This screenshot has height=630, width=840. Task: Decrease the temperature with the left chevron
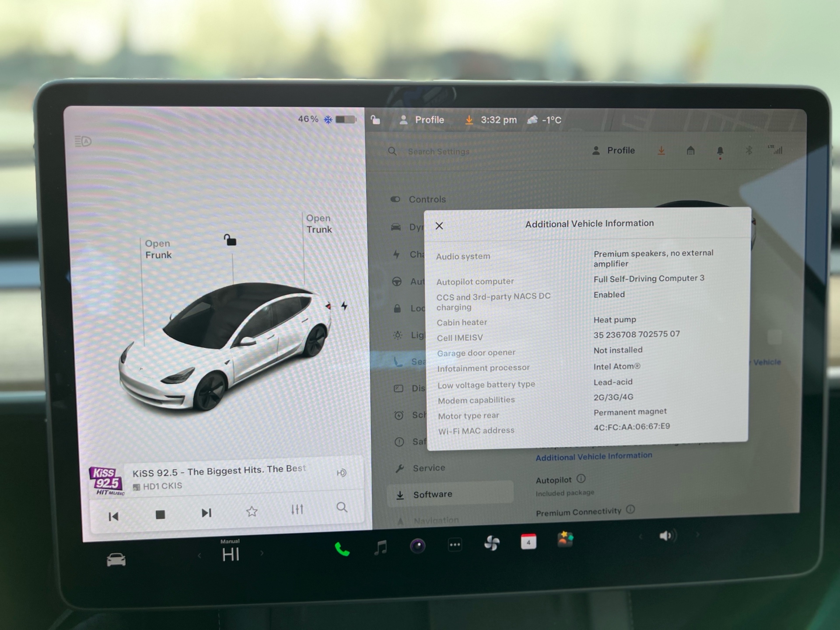(x=199, y=556)
